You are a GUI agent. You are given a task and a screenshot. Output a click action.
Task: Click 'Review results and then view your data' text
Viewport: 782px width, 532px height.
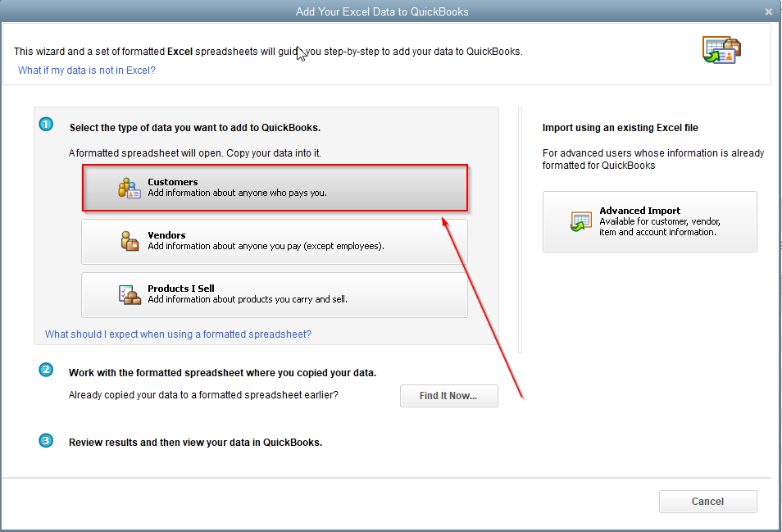pyautogui.click(x=195, y=443)
